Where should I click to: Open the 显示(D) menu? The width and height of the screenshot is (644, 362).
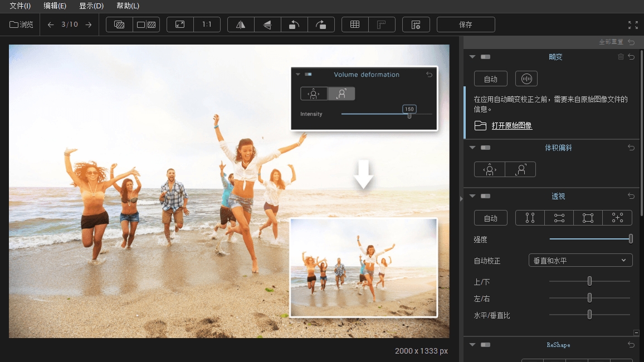[x=91, y=6]
